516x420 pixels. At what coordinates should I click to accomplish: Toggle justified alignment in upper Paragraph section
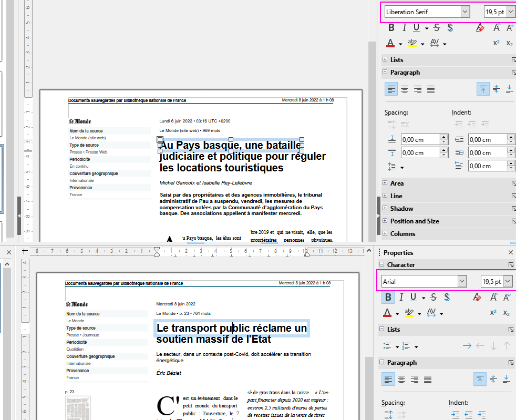point(431,89)
